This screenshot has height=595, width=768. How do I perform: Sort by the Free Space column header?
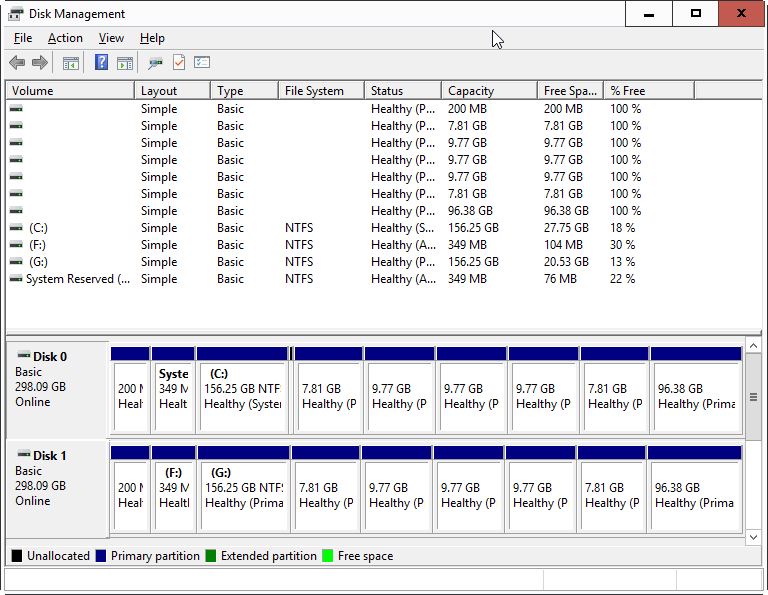(x=571, y=91)
